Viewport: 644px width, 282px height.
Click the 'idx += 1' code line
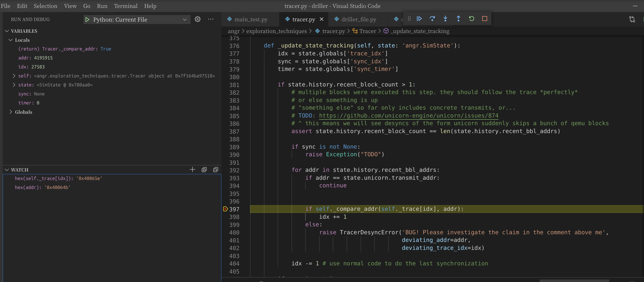click(333, 217)
